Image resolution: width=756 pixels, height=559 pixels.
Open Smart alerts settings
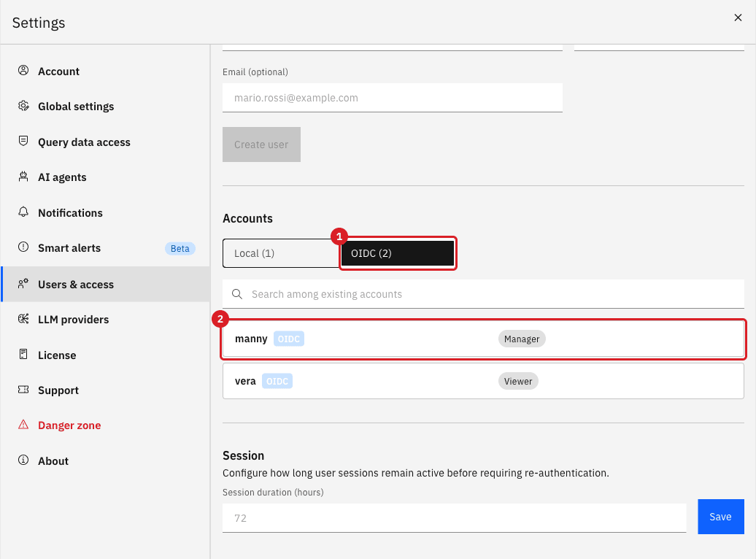(x=105, y=248)
